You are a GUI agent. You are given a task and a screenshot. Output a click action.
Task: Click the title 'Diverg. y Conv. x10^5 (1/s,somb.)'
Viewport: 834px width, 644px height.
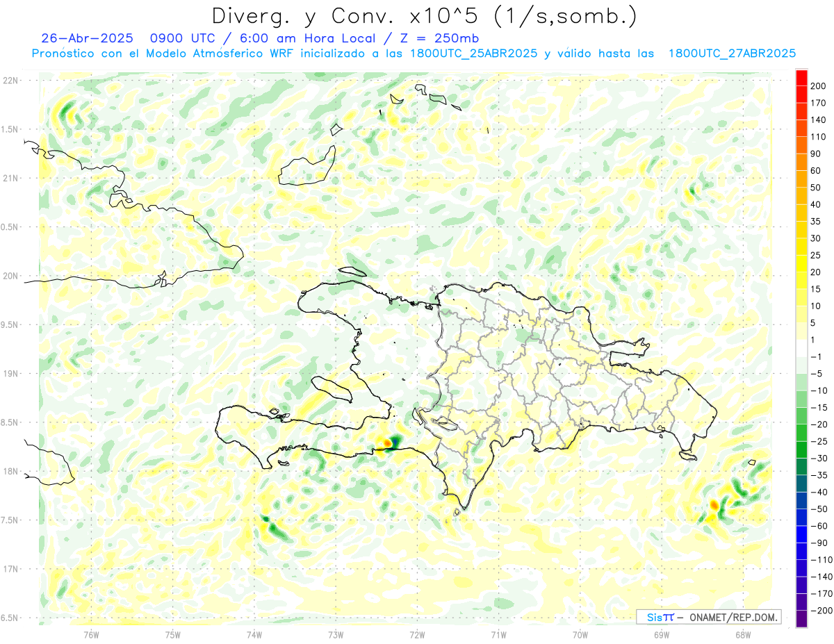pyautogui.click(x=424, y=16)
